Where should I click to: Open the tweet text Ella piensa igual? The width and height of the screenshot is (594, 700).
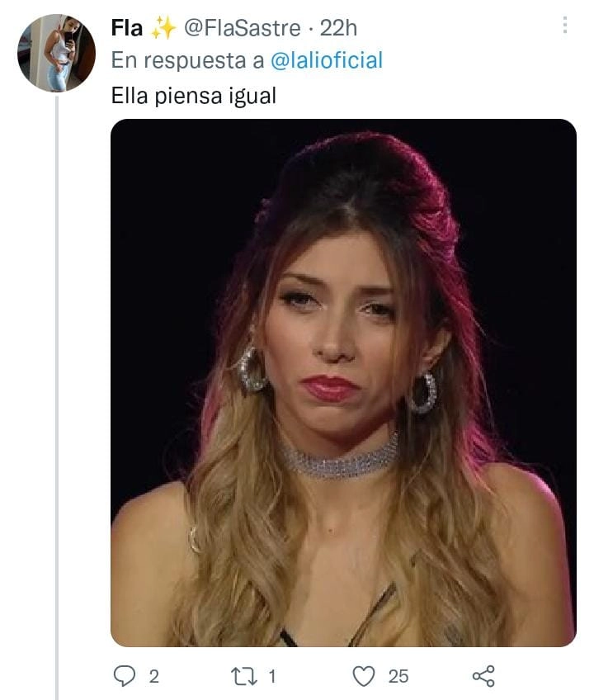tap(193, 96)
